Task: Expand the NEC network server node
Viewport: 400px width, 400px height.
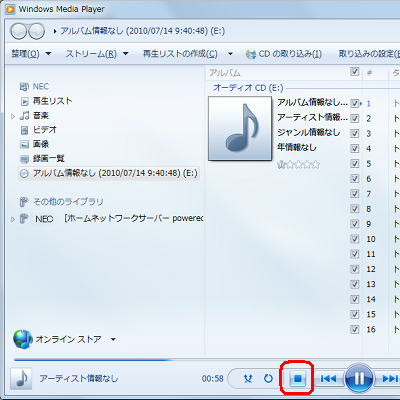Action: coord(13,219)
